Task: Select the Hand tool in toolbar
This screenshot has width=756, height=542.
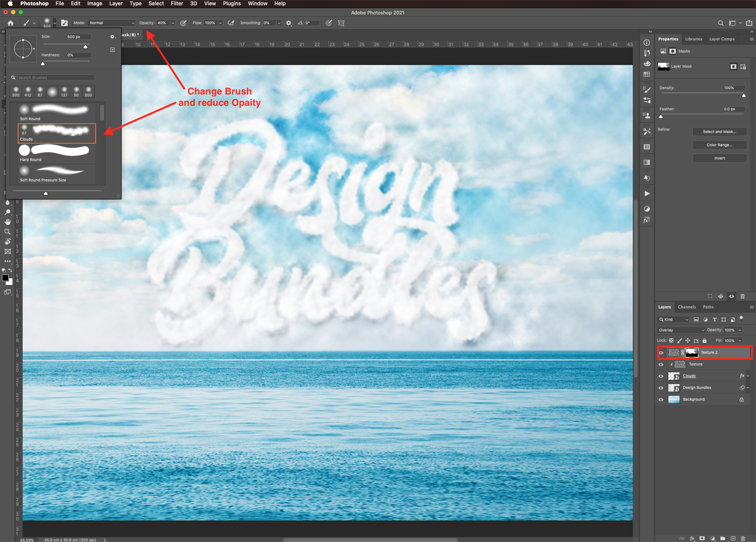Action: [8, 222]
